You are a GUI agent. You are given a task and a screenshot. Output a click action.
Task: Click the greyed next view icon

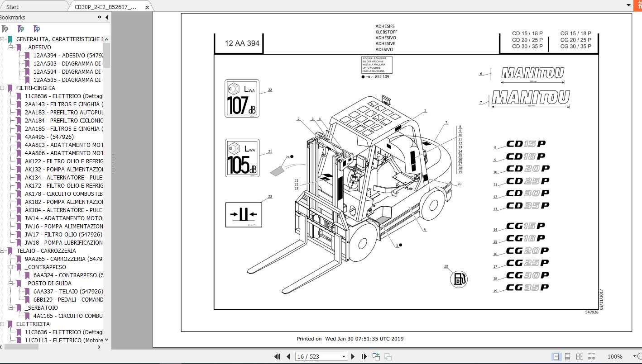pos(388,356)
